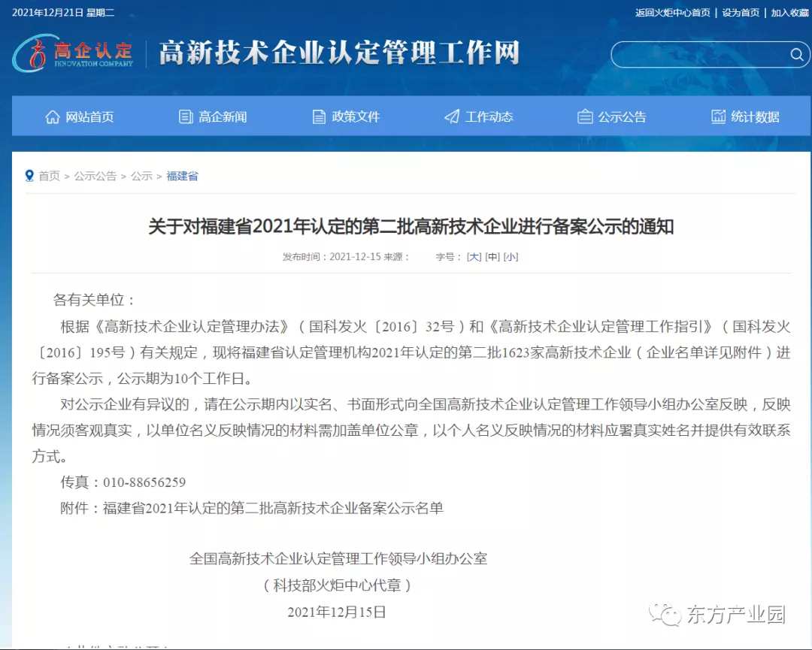Image resolution: width=812 pixels, height=650 pixels.
Task: Click the 加入收藏 link
Action: (x=789, y=13)
